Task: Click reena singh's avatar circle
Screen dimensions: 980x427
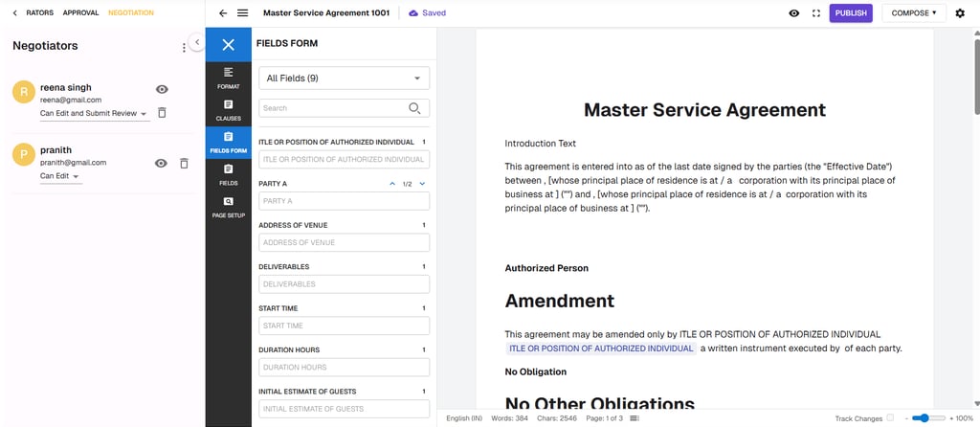Action: (24, 92)
